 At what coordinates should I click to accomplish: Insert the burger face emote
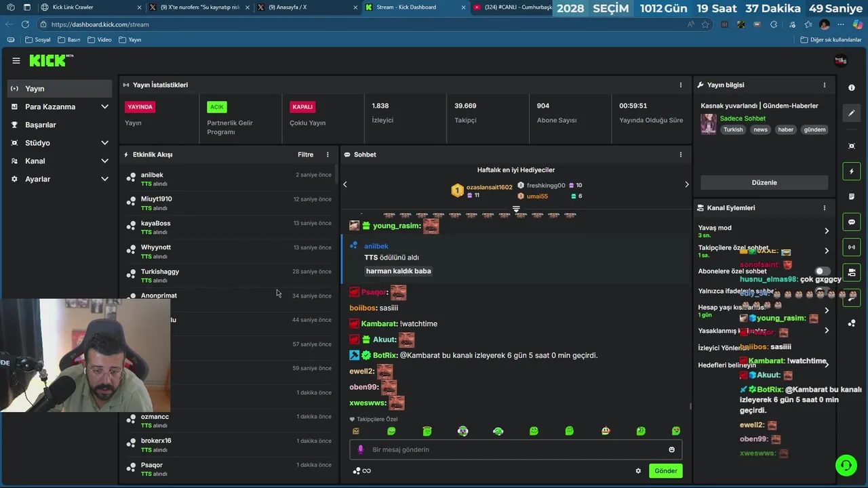point(606,431)
